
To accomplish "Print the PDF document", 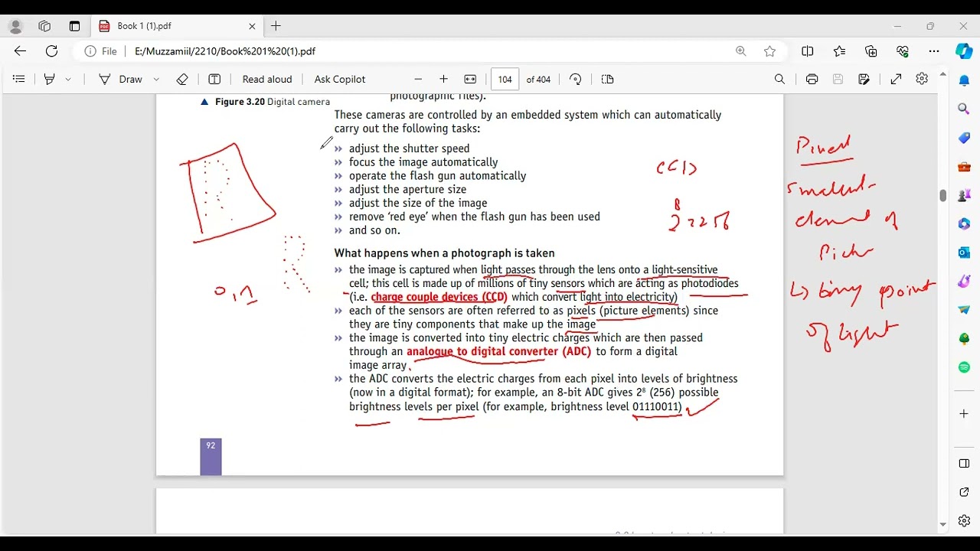I will coord(812,79).
